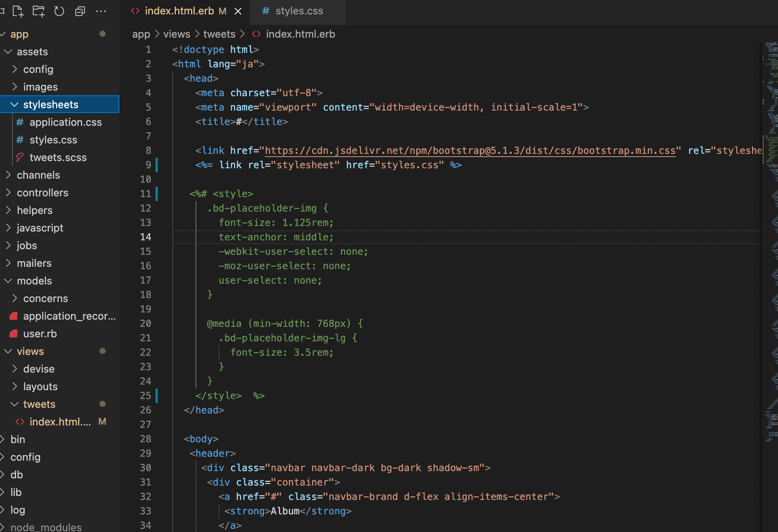This screenshot has width=778, height=532.
Task: Collapse the views folder
Action: tap(8, 351)
